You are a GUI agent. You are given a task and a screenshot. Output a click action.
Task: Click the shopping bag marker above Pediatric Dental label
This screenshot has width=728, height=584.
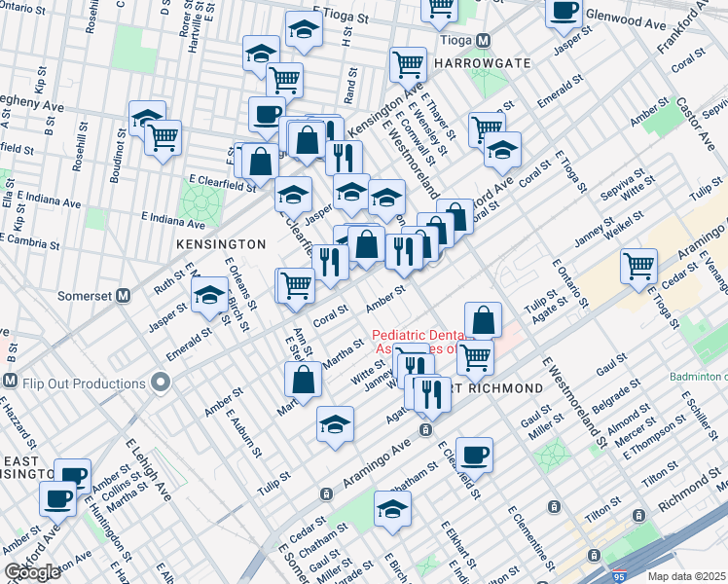[x=484, y=320]
